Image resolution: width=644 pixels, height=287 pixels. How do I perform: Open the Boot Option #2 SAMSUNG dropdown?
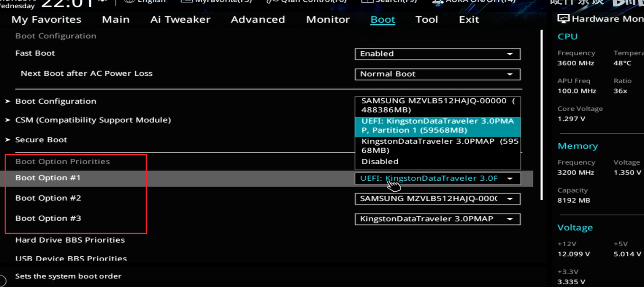click(437, 199)
